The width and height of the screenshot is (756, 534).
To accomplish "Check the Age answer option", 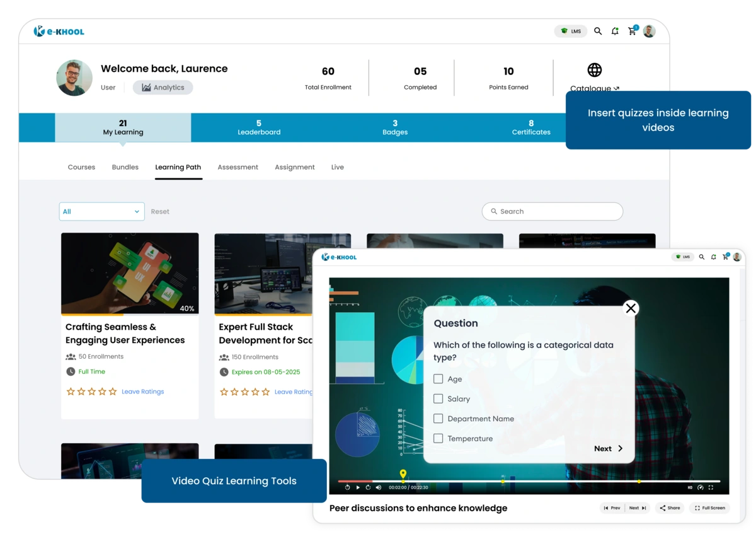I will coord(438,379).
